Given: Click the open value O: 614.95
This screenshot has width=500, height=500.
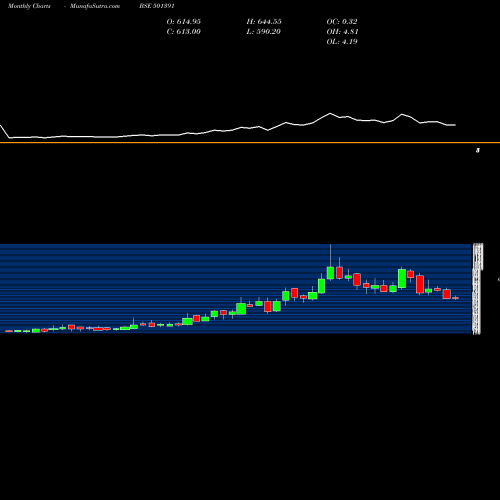Looking at the screenshot, I should pyautogui.click(x=184, y=21).
